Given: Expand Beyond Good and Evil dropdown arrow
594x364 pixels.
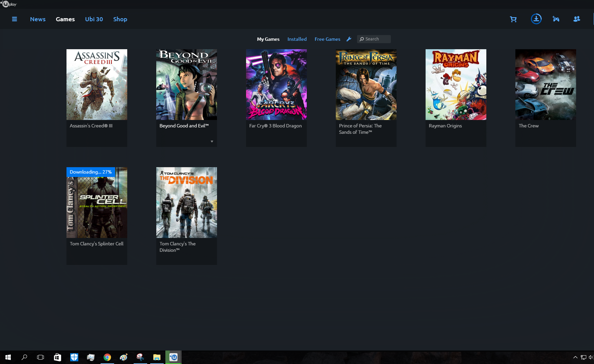Looking at the screenshot, I should pyautogui.click(x=212, y=142).
